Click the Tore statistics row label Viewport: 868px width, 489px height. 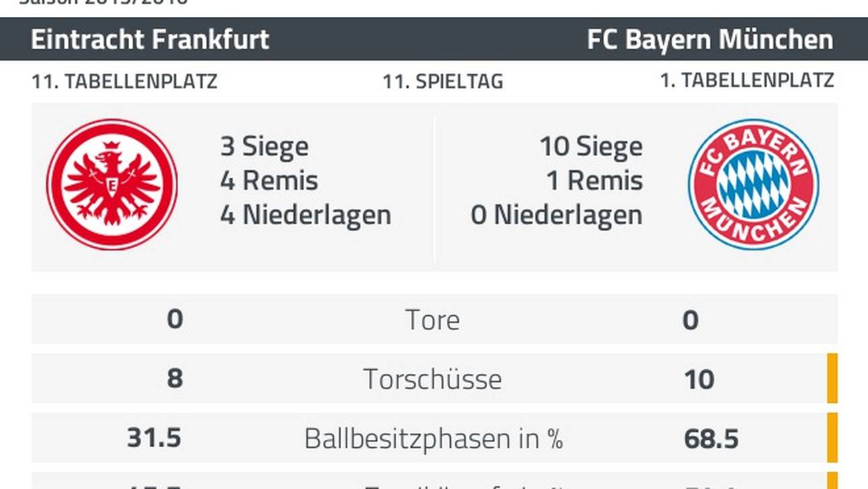tap(433, 320)
